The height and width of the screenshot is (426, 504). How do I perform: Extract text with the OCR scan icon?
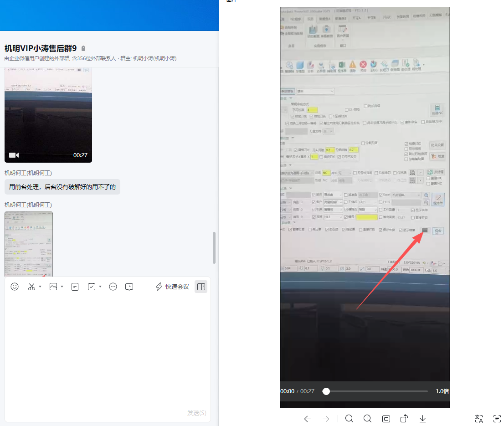point(497,419)
